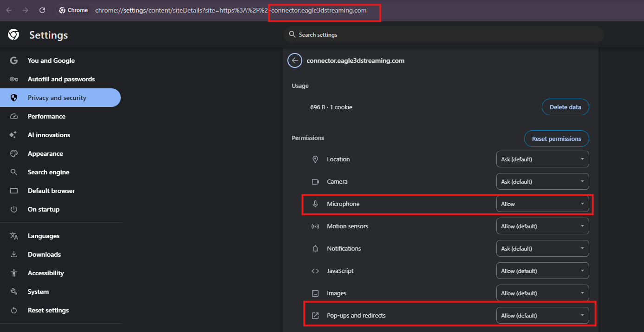Click the magnifier icon in Search settings
The width and height of the screenshot is (644, 332).
tap(292, 34)
